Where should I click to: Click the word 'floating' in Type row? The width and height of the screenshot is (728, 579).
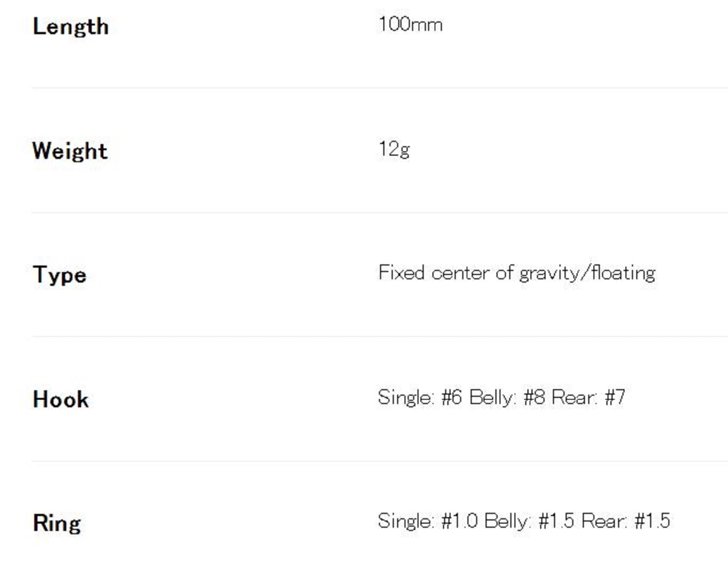(624, 273)
